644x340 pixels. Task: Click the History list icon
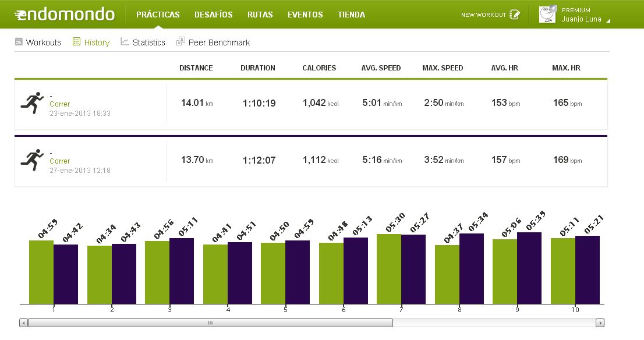coord(76,41)
